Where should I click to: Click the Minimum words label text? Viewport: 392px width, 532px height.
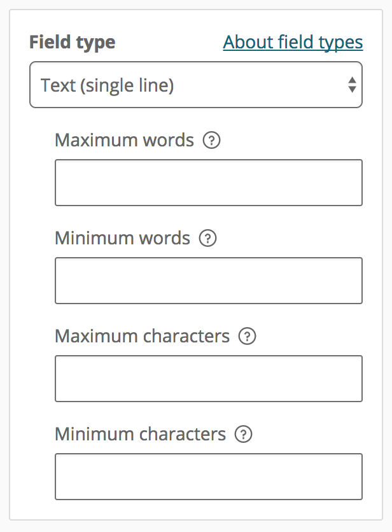[x=122, y=238]
